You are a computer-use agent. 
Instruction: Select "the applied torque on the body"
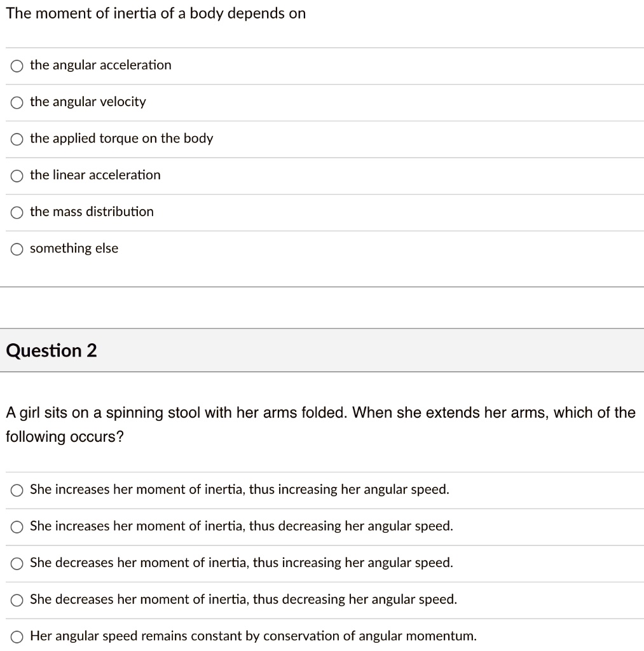coord(17,139)
